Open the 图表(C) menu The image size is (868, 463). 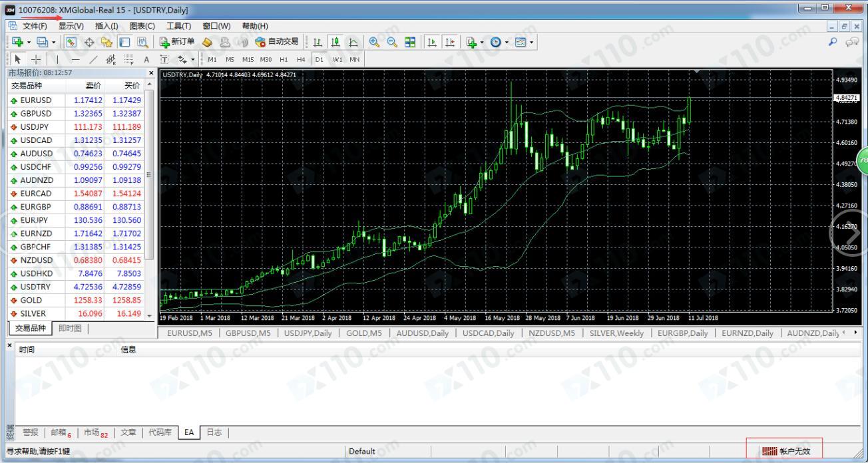142,26
